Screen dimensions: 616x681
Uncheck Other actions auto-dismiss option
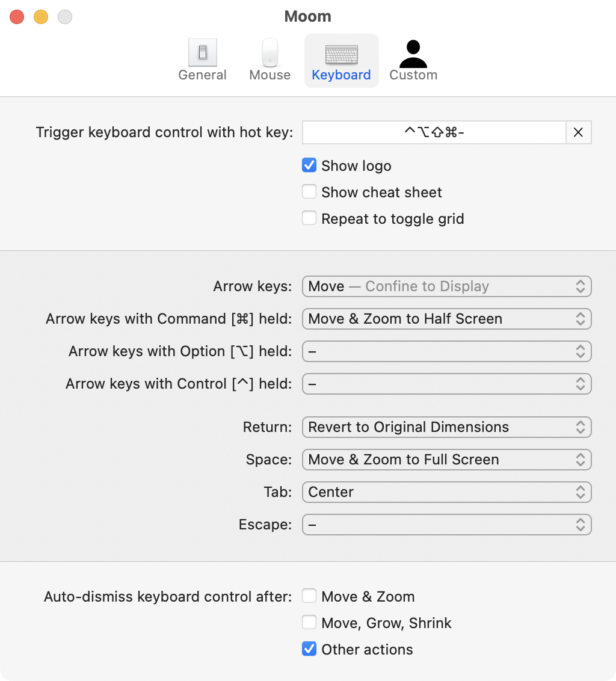pos(309,649)
